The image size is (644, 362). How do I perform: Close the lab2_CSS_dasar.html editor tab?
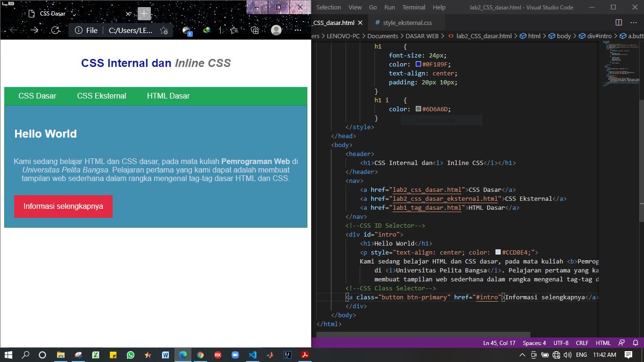coord(361,23)
